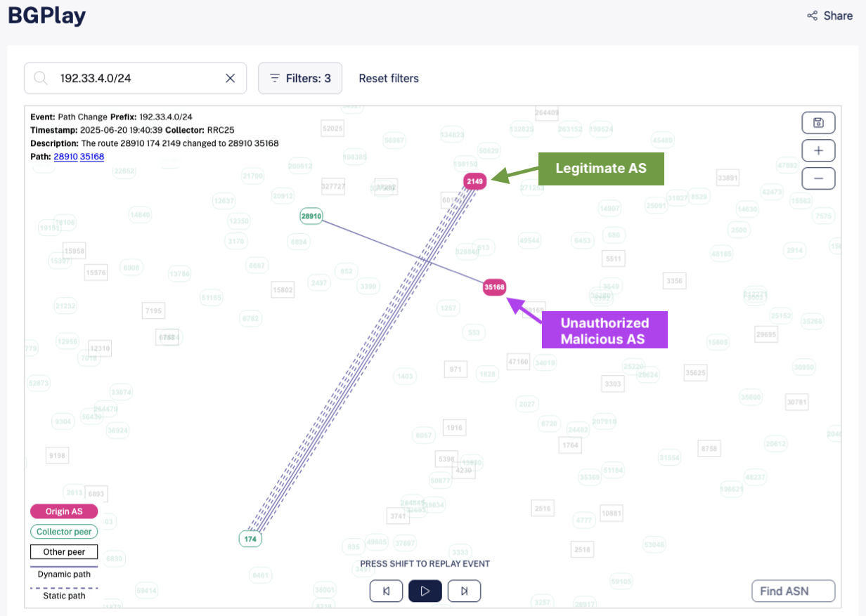Zoom out with the minus button

click(818, 178)
